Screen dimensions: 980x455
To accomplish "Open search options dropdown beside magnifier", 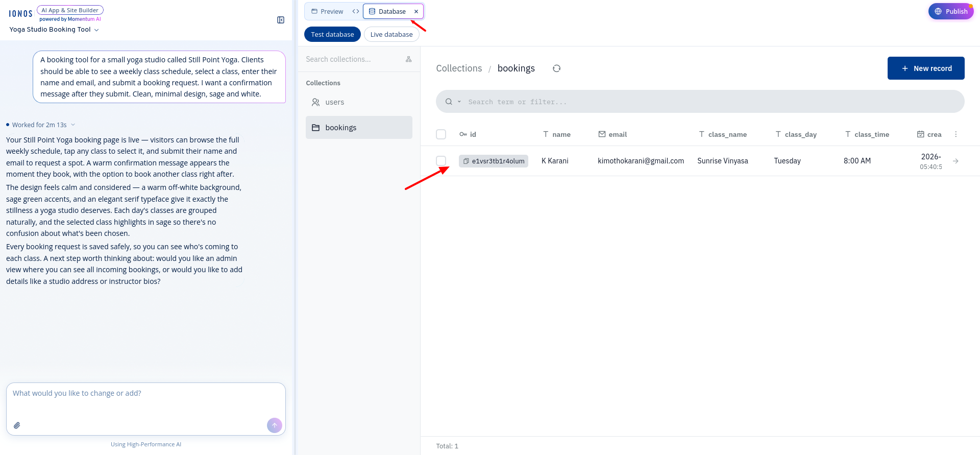I will [459, 102].
